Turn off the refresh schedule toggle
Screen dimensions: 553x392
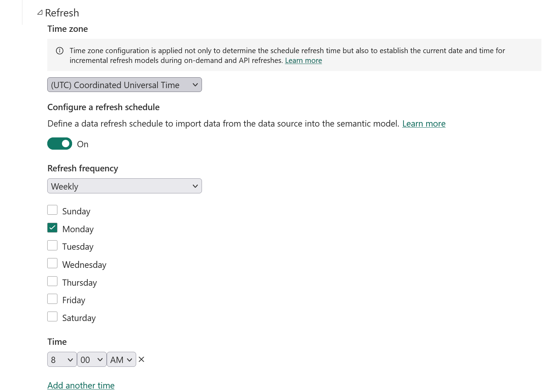pyautogui.click(x=59, y=144)
